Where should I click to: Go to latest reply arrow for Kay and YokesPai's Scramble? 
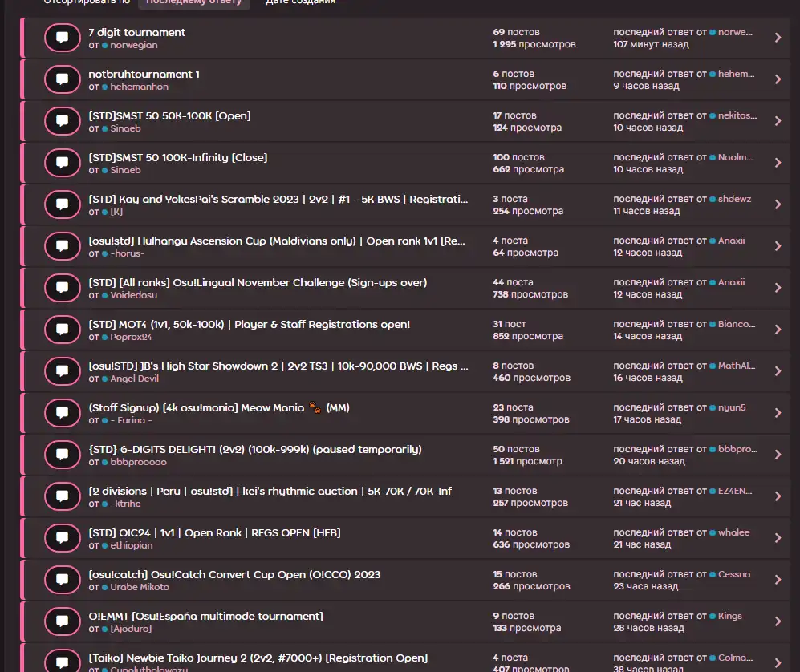point(778,204)
